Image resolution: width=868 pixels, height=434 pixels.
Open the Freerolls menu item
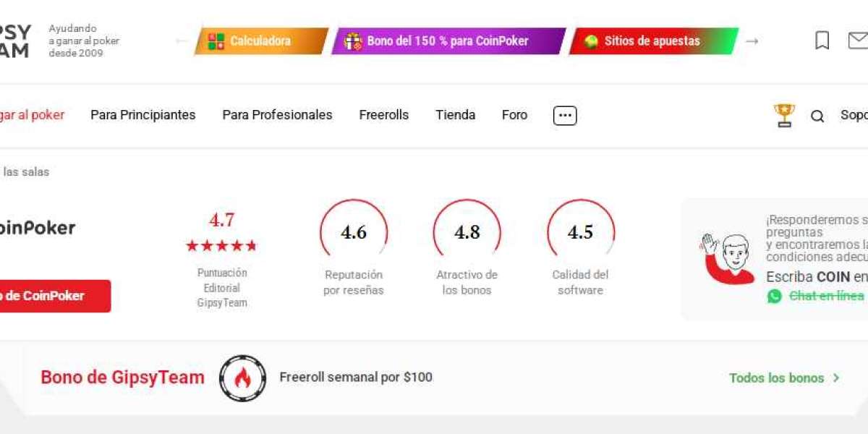(384, 115)
